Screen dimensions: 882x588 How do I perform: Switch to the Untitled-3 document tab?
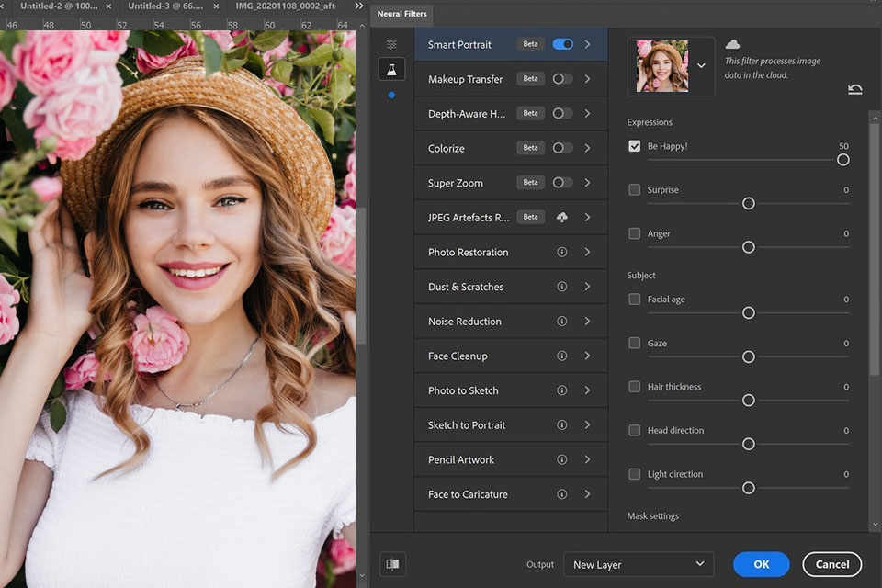[x=165, y=6]
